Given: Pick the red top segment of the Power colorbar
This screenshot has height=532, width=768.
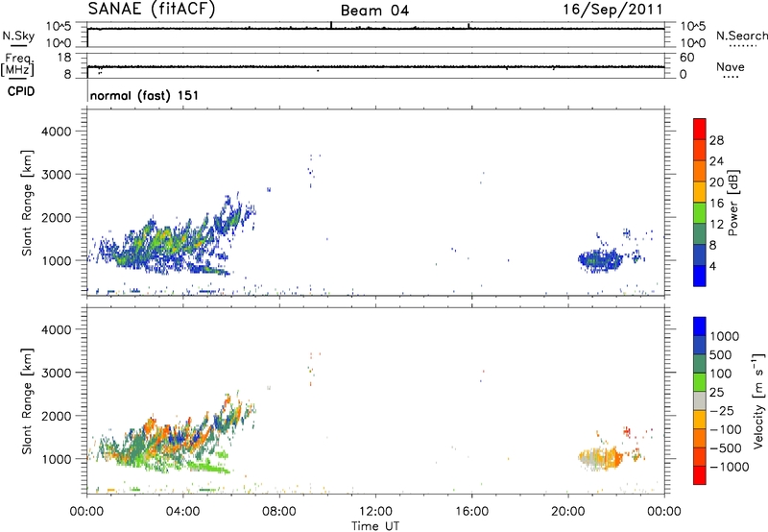Looking at the screenshot, I should [700, 130].
